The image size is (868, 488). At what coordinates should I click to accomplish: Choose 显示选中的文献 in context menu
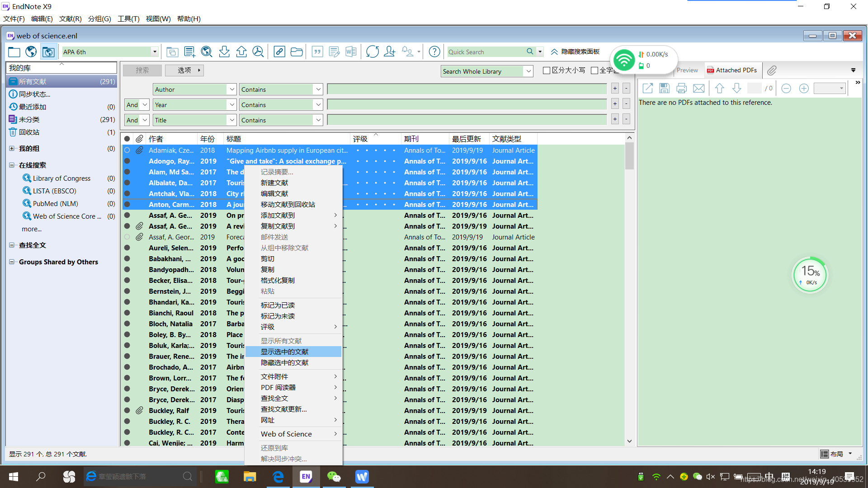[x=284, y=352]
